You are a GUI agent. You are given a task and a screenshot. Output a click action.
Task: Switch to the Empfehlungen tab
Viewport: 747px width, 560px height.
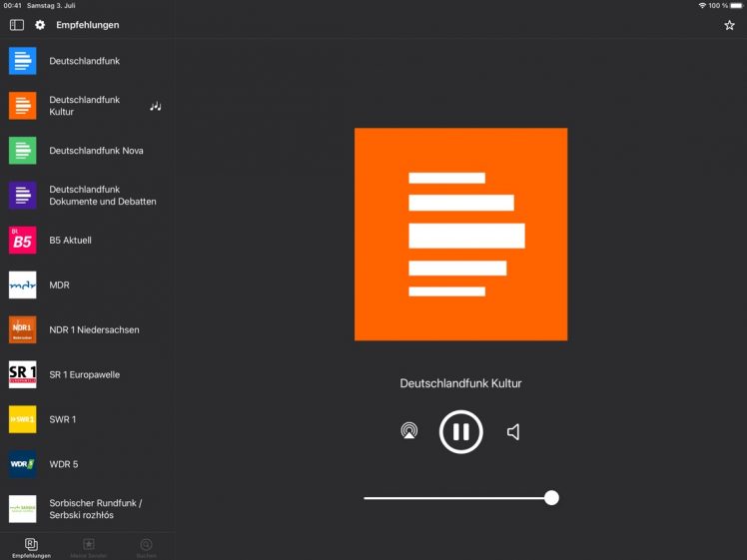[x=31, y=547]
